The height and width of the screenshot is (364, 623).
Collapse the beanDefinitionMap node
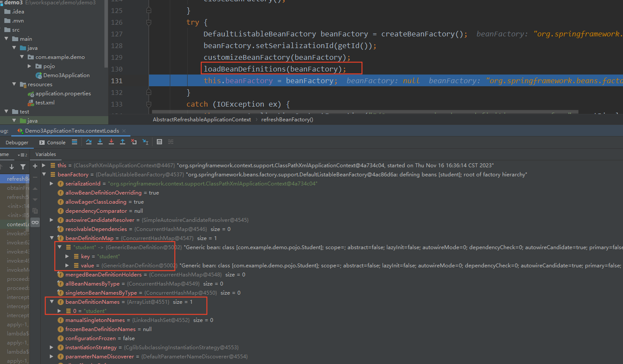52,238
